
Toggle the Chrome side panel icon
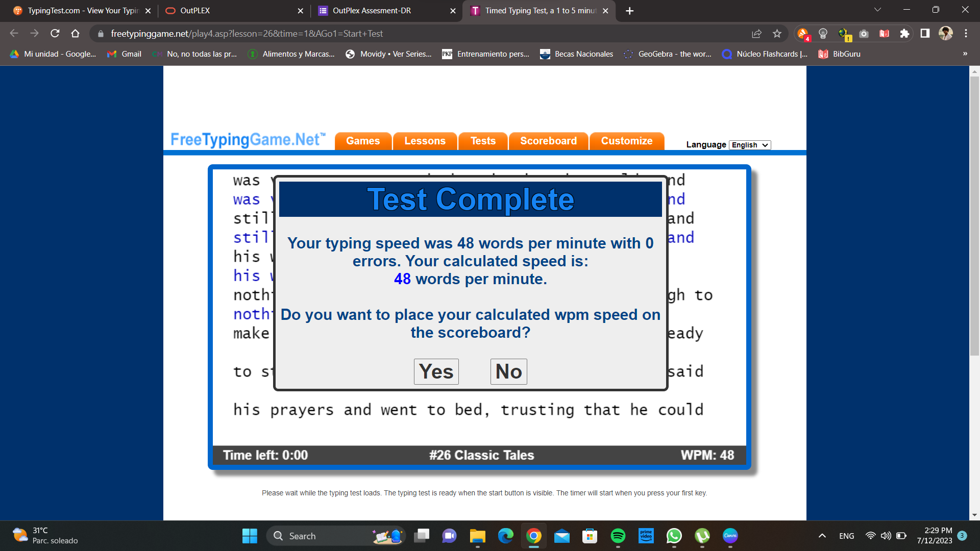pos(925,34)
